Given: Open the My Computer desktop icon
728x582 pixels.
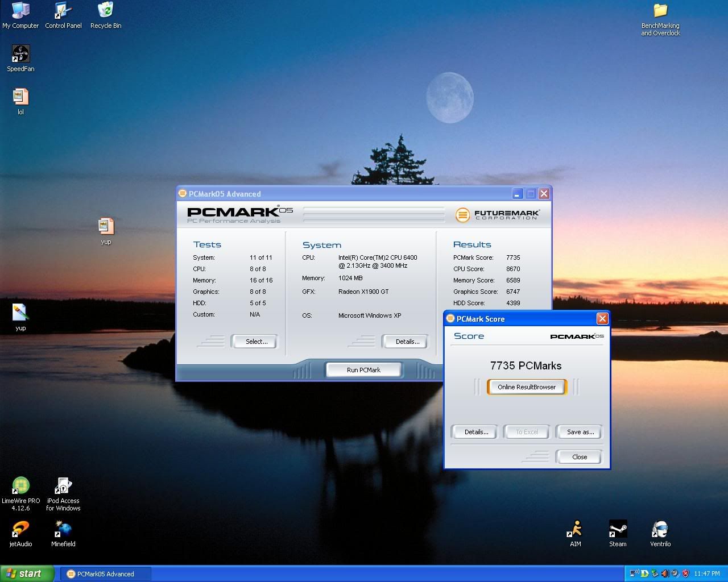Looking at the screenshot, I should (x=20, y=15).
